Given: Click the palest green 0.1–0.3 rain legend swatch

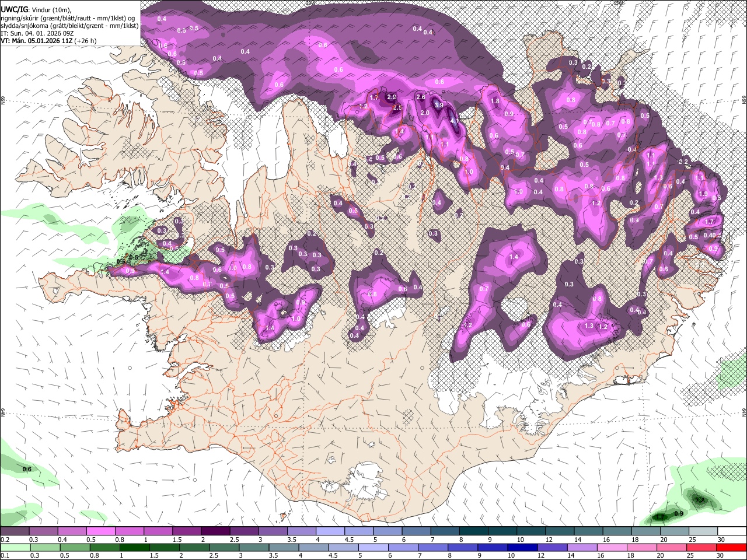Looking at the screenshot, I should tap(15, 547).
